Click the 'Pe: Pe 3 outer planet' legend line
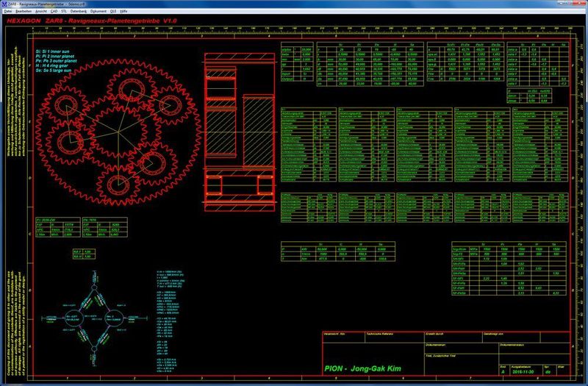This screenshot has width=588, height=386. (56, 61)
